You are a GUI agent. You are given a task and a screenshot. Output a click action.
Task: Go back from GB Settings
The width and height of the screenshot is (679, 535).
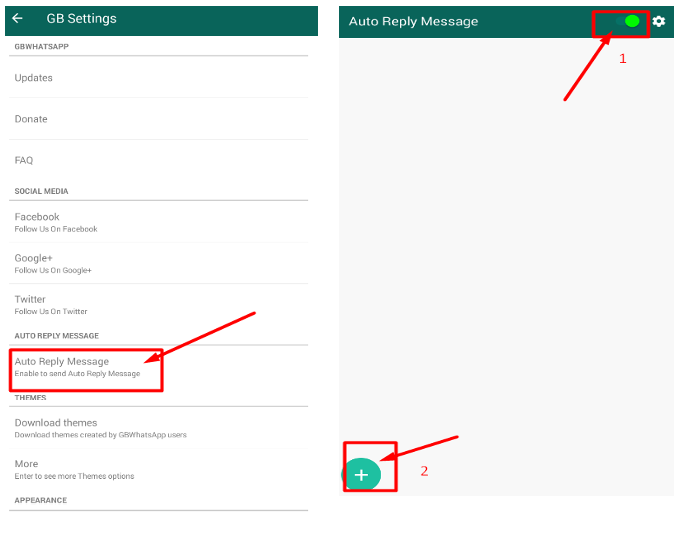point(17,18)
